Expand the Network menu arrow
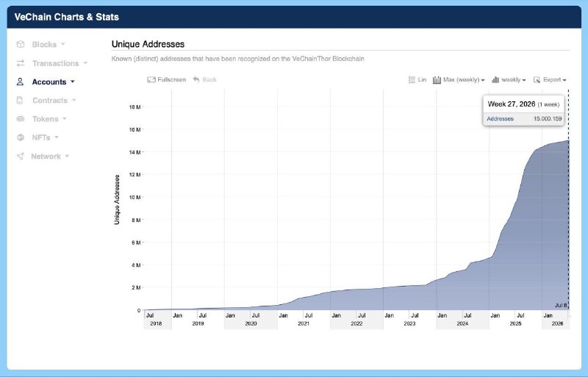 point(67,156)
